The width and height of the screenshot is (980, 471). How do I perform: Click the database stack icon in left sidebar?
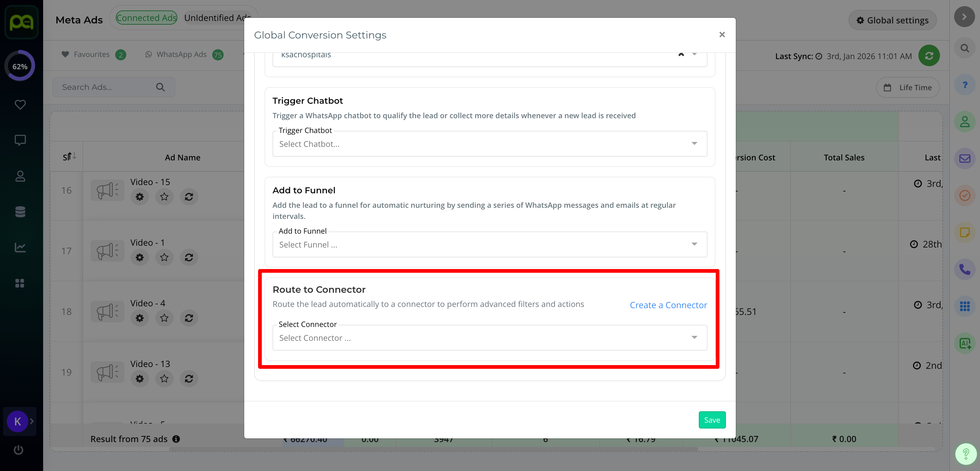pos(20,212)
